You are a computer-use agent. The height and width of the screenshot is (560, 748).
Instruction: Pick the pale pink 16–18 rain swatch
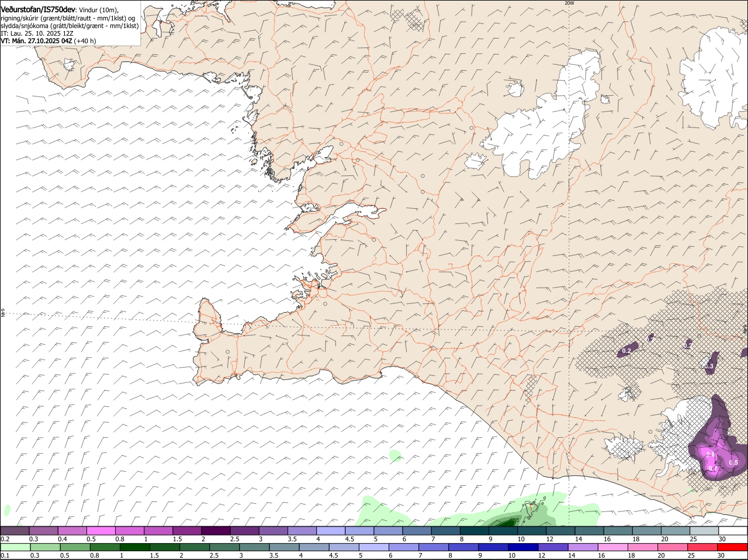(612, 547)
